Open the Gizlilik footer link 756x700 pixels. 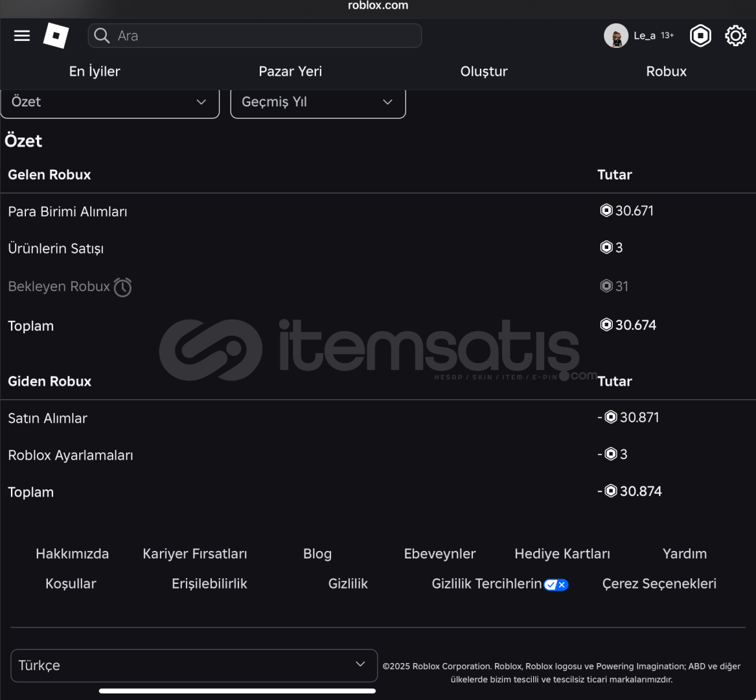348,584
